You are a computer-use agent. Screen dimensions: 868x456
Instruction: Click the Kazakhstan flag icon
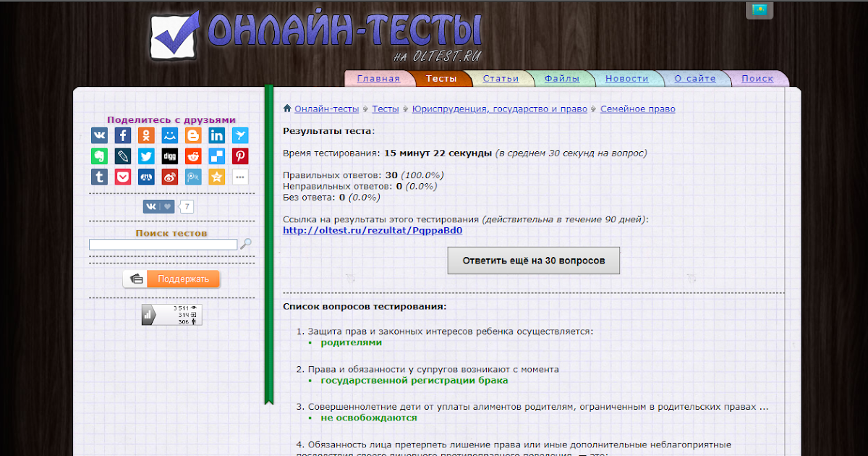759,10
